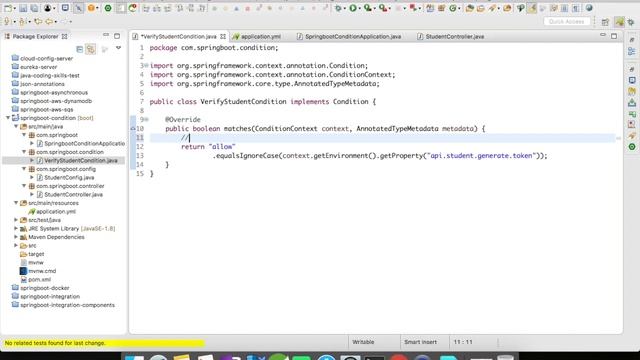Click the Open Type icon in toolbar
The width and height of the screenshot is (640, 360).
pos(469,8)
